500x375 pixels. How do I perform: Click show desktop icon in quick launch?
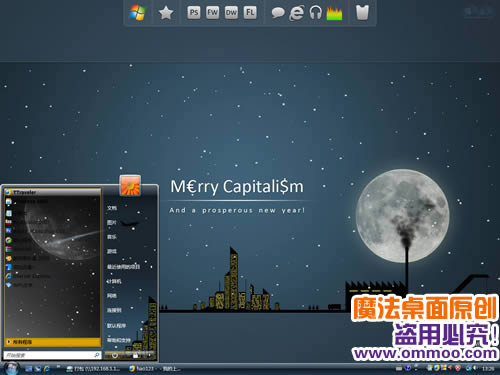[x=29, y=369]
